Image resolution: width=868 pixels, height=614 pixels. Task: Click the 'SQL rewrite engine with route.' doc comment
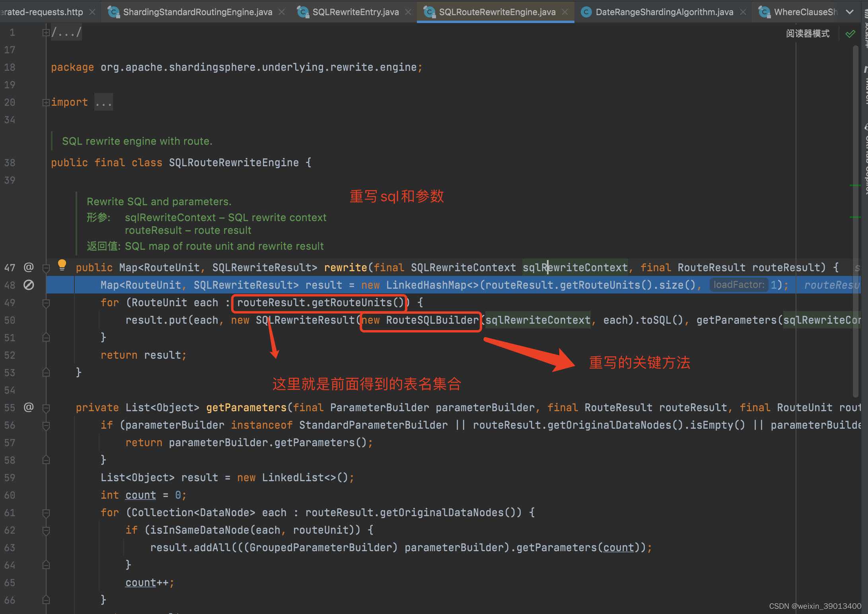tap(137, 141)
